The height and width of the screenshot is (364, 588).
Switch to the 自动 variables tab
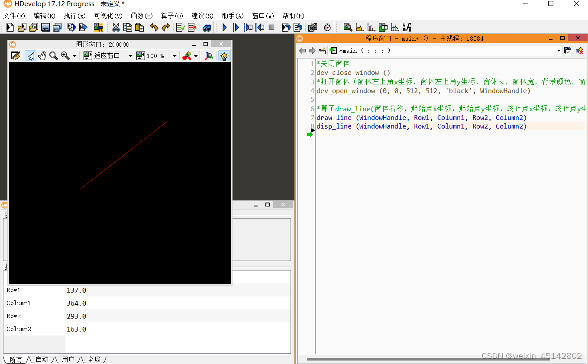pos(42,359)
